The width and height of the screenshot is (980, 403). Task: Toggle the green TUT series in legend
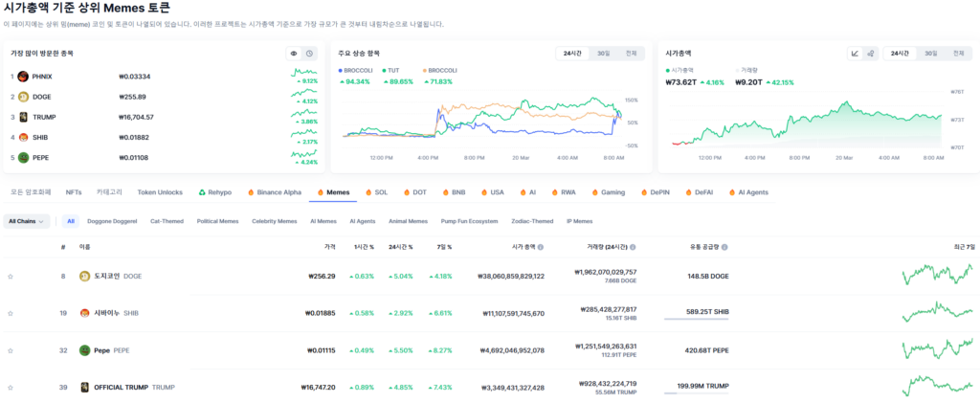[x=390, y=71]
